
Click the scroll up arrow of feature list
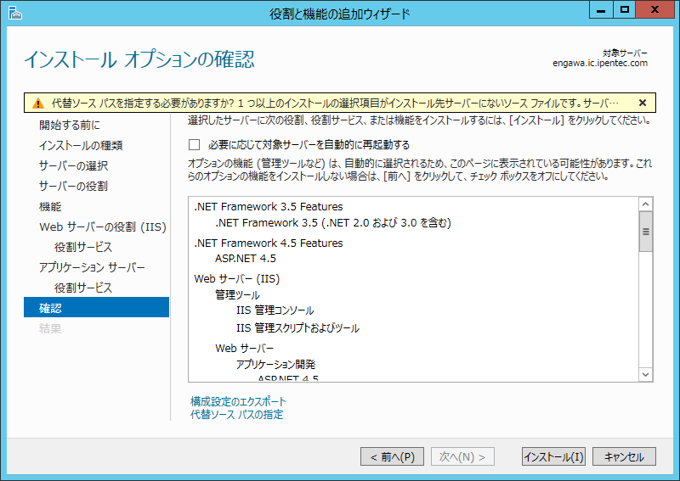click(646, 204)
